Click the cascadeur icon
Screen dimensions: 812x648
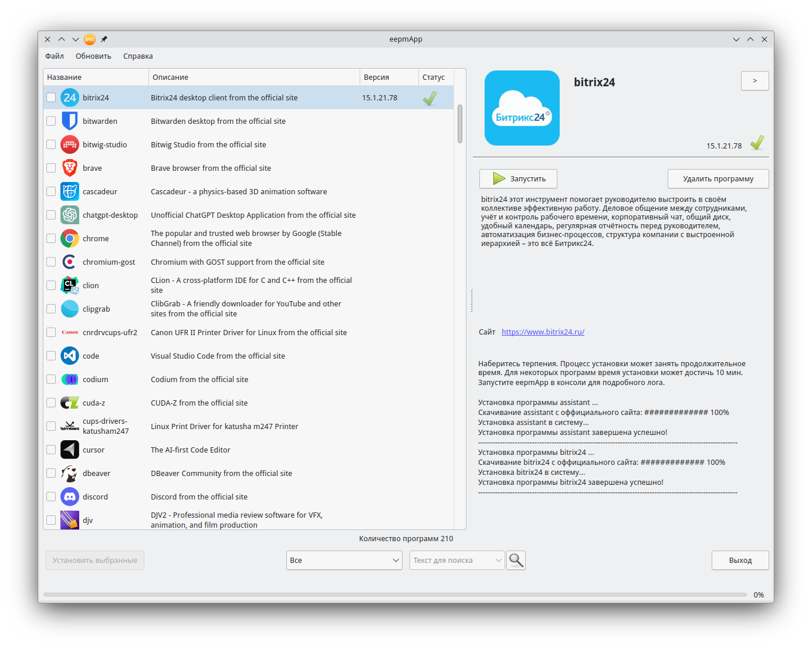coord(70,191)
